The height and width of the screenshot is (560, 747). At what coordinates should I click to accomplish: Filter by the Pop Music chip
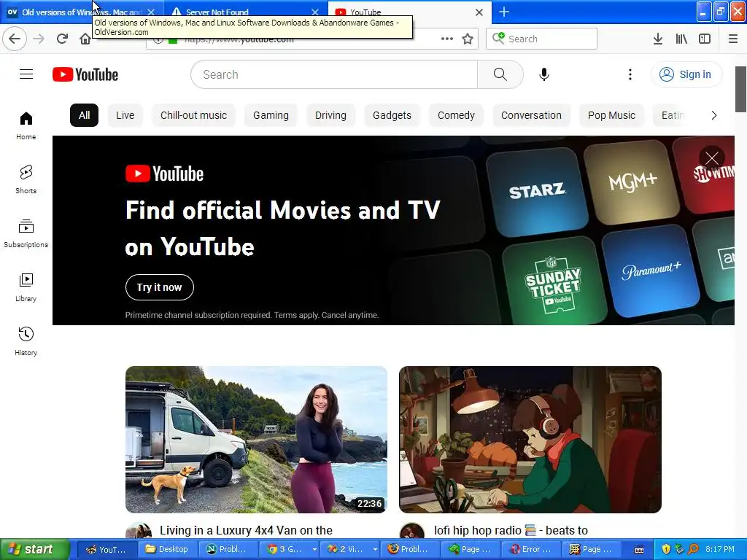pos(612,115)
